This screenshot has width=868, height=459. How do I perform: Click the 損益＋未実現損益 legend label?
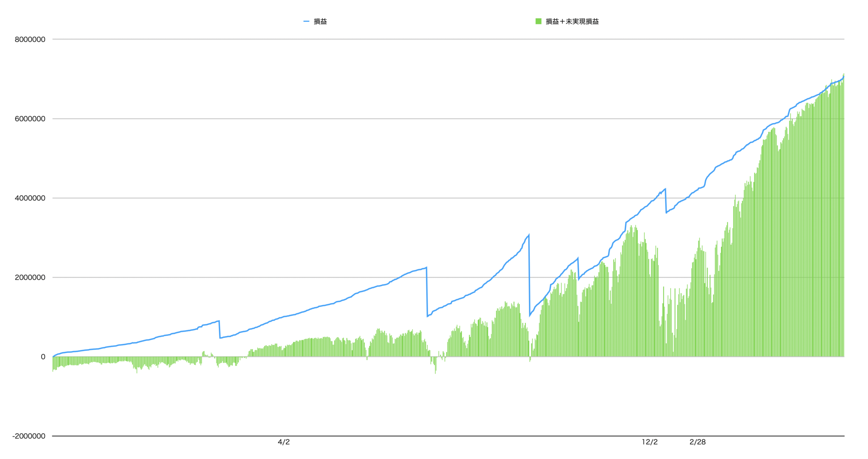pos(572,21)
